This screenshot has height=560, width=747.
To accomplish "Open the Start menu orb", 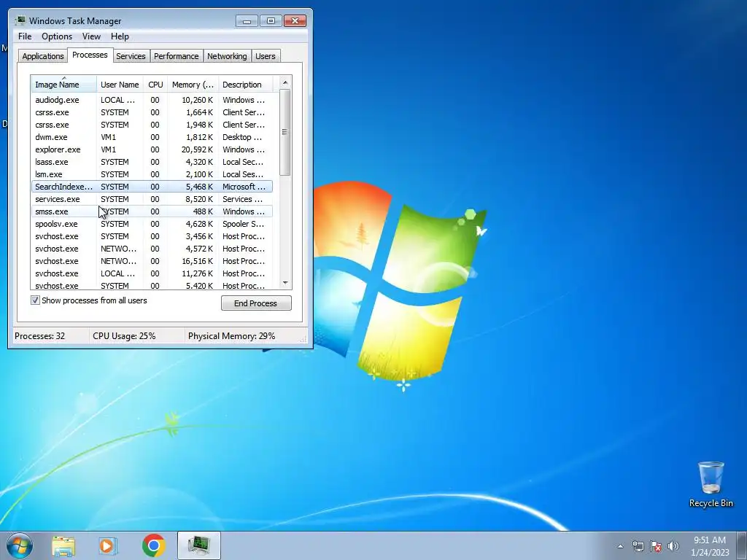I will coord(20,545).
